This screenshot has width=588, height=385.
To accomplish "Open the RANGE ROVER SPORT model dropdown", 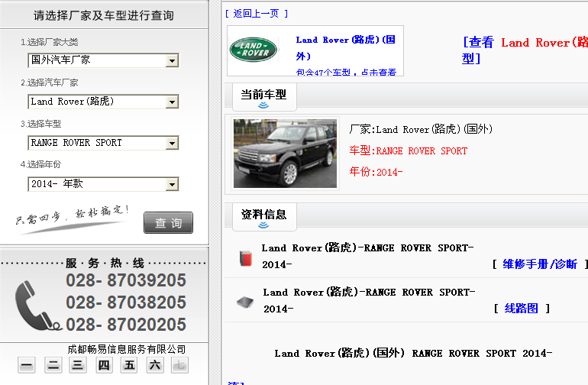I will (103, 143).
